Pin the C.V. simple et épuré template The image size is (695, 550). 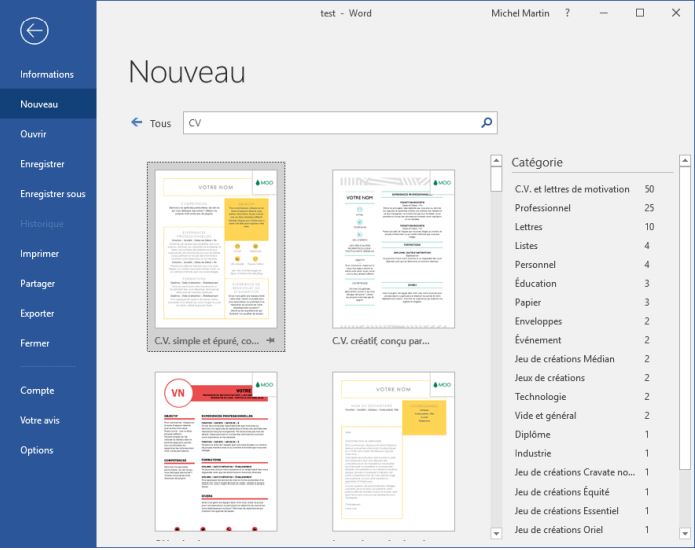tap(273, 341)
